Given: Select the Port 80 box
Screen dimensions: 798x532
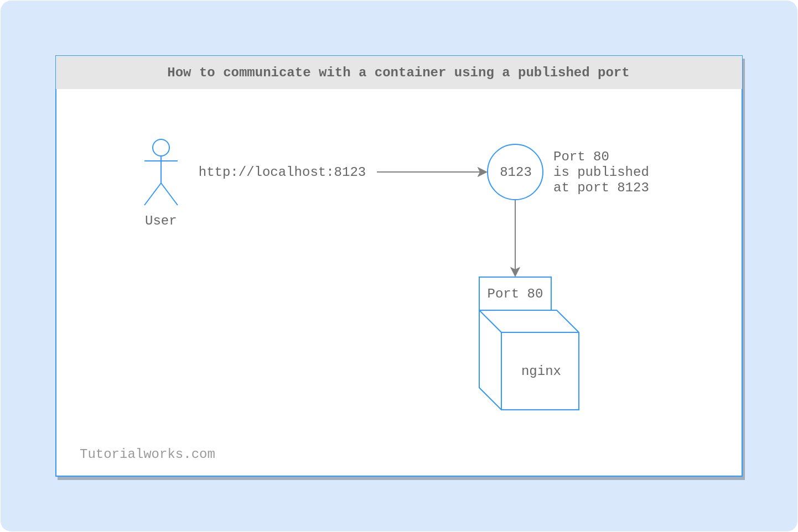Looking at the screenshot, I should (x=515, y=294).
